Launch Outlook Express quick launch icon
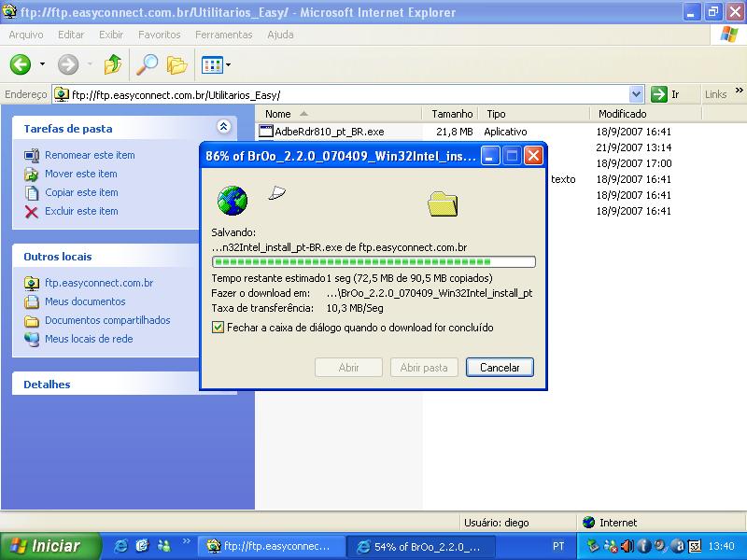Viewport: 747px width, 560px height. [x=142, y=546]
